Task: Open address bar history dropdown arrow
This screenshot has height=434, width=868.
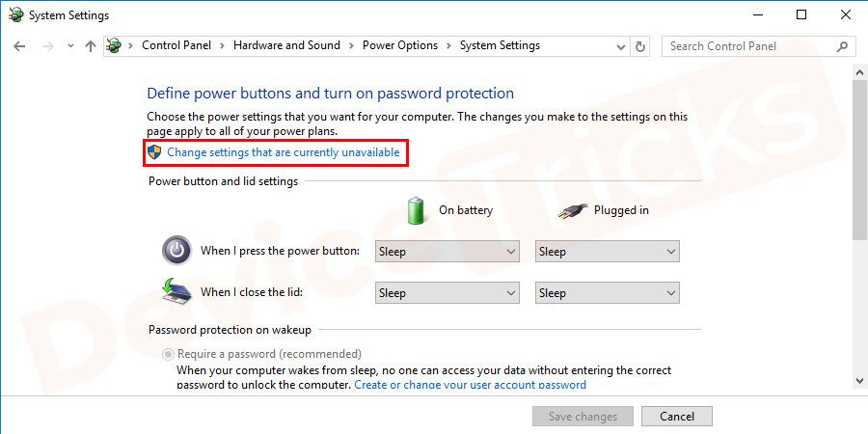Action: [618, 46]
